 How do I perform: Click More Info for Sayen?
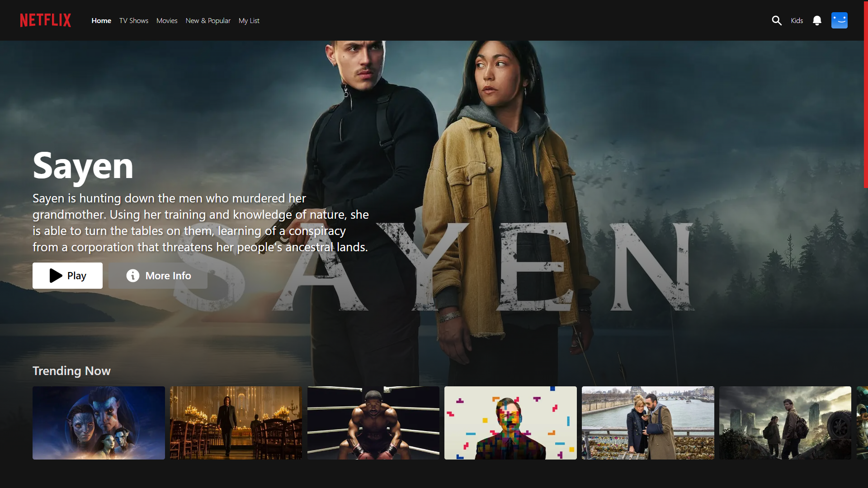coord(158,276)
